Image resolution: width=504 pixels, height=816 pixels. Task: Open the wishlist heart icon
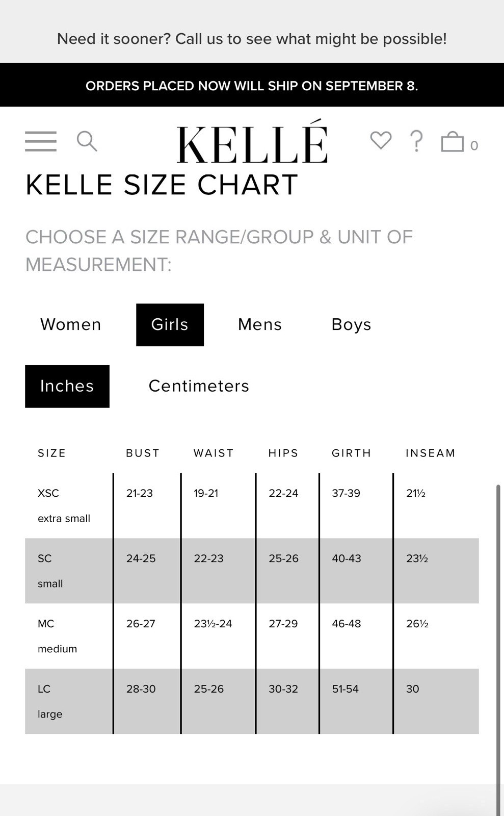pyautogui.click(x=381, y=140)
